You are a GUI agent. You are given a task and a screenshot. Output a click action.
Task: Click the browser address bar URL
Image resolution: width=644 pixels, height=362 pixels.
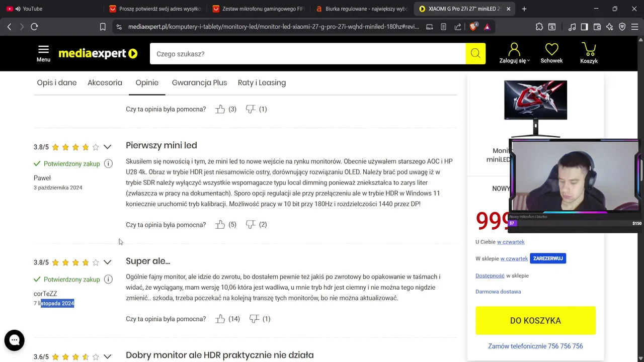coord(274,27)
